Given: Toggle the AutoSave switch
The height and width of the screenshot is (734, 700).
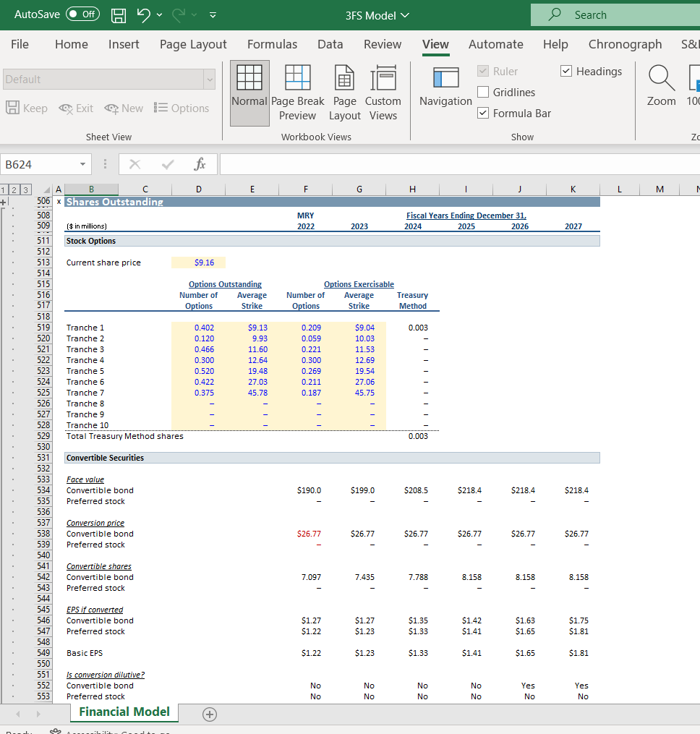Looking at the screenshot, I should 82,14.
